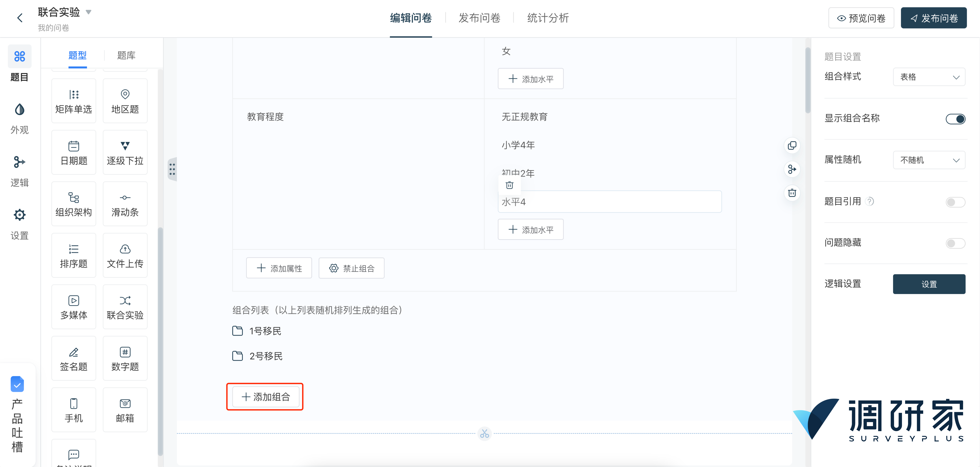Click the 预览问卷 button
The width and height of the screenshot is (980, 467).
[861, 18]
